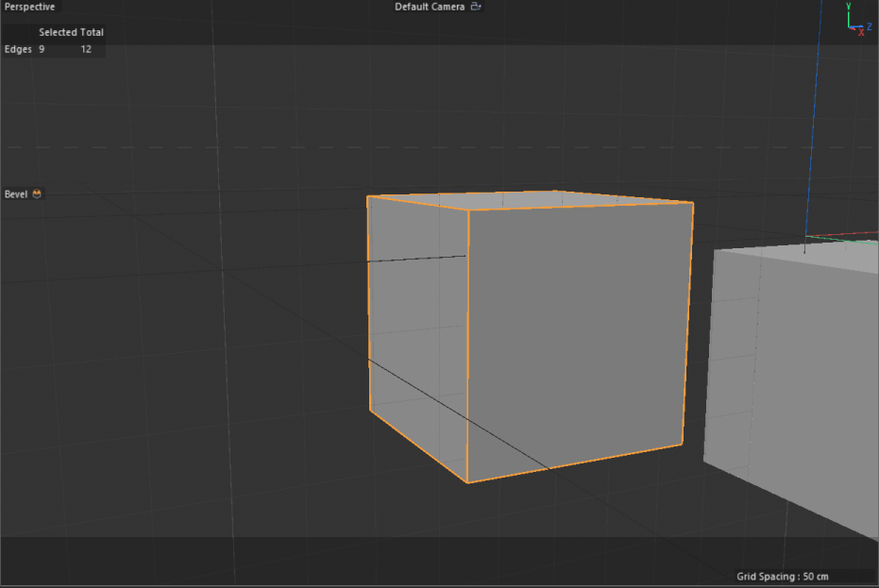The image size is (879, 588).
Task: Open the Perspective view dropdown
Action: 29,6
